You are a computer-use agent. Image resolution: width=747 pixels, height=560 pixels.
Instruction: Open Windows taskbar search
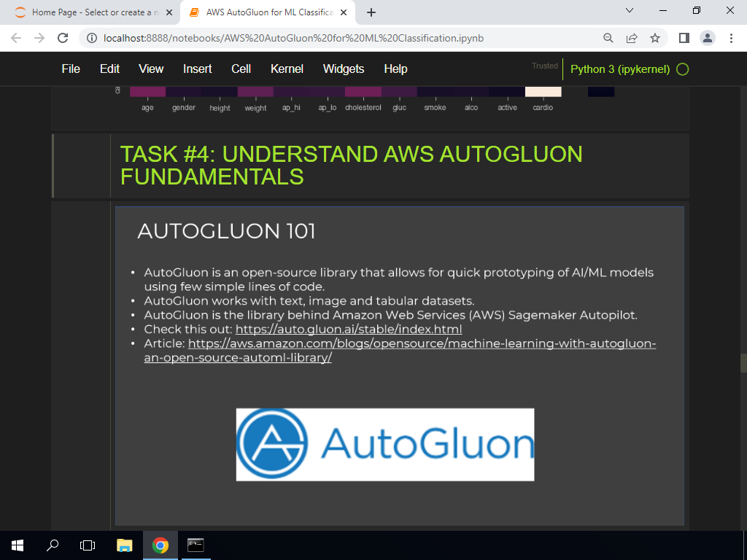(53, 545)
